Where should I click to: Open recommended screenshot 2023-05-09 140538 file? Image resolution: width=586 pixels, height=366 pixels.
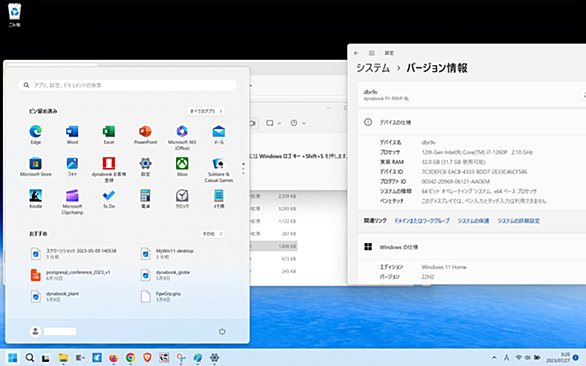74,253
